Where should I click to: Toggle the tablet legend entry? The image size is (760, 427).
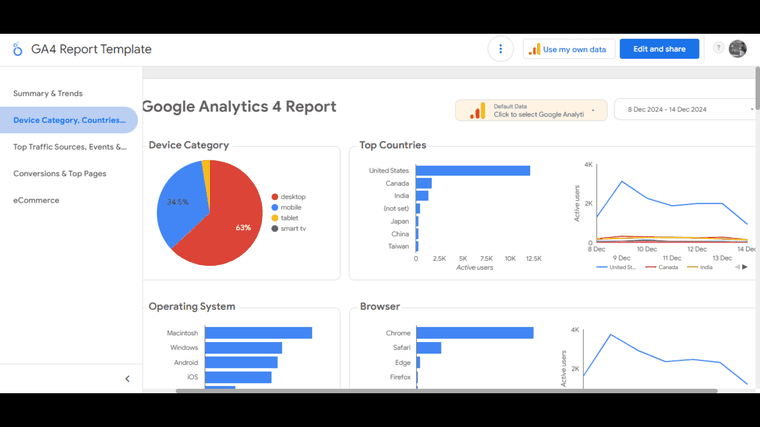(285, 218)
